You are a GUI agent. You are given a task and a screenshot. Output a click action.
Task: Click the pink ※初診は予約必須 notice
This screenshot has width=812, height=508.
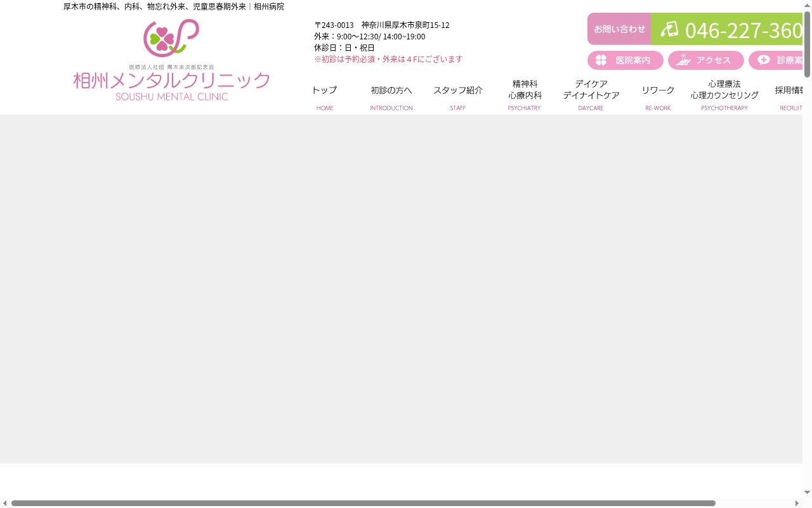[x=388, y=59]
